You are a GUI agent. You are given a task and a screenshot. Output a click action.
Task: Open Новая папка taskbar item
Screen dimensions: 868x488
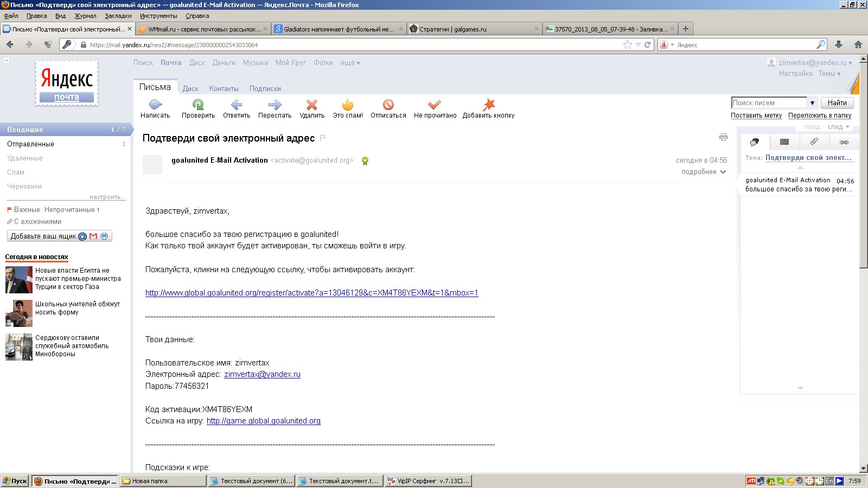click(x=163, y=481)
